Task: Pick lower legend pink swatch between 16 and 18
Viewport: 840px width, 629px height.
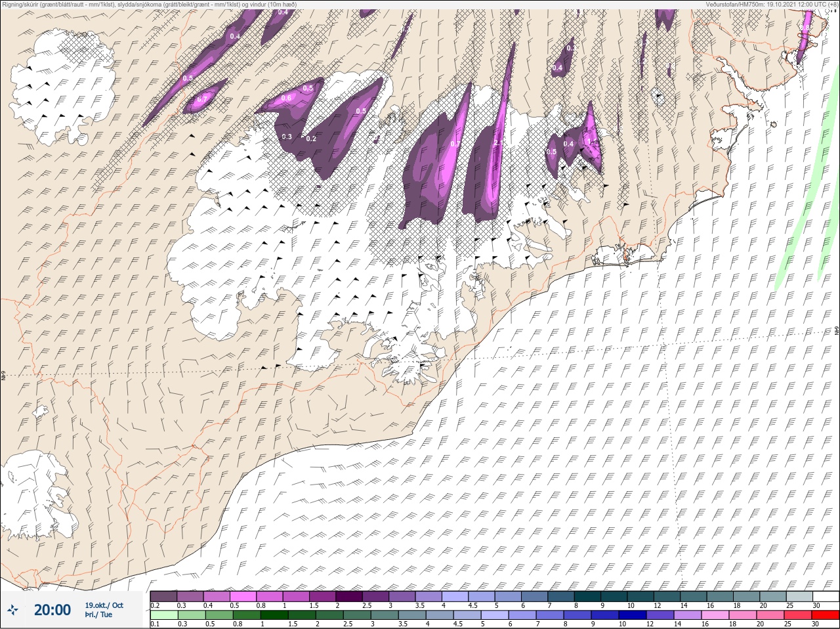Action: (x=715, y=615)
